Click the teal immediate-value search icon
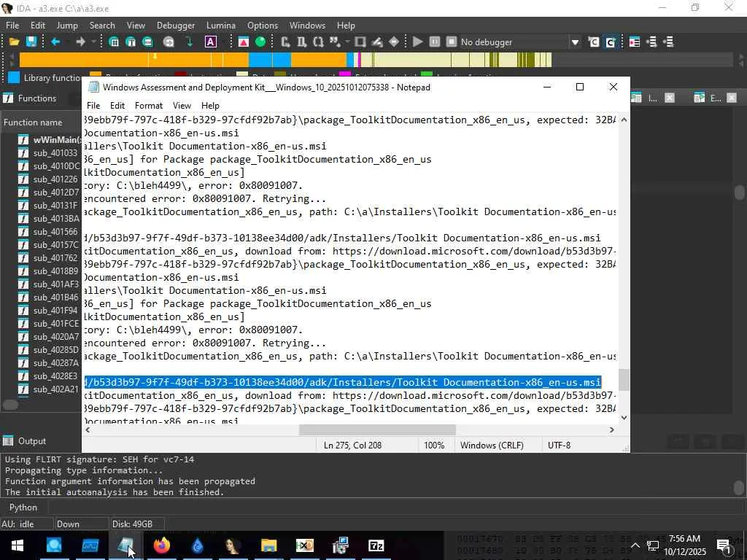The height and width of the screenshot is (560, 747). point(147,42)
